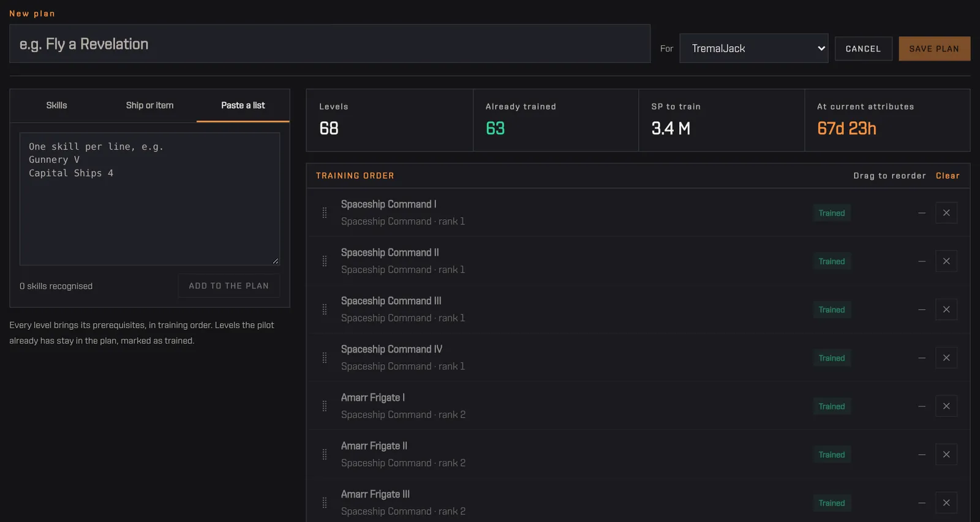980x522 pixels.
Task: Grab the drag handle for Amarr Frigate I
Action: (325, 406)
